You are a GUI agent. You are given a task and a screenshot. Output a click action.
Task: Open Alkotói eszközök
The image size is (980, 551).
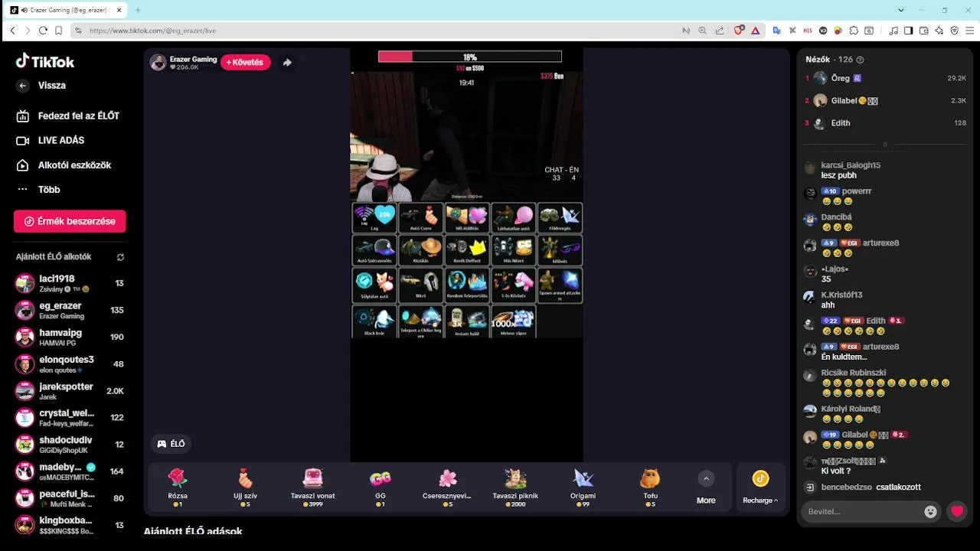64,165
